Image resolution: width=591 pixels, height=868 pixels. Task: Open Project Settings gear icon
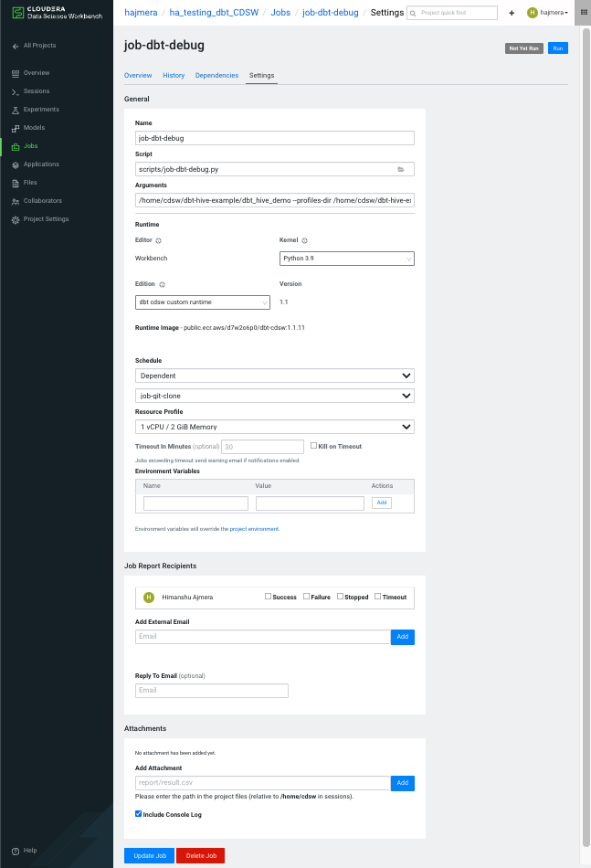coord(16,219)
